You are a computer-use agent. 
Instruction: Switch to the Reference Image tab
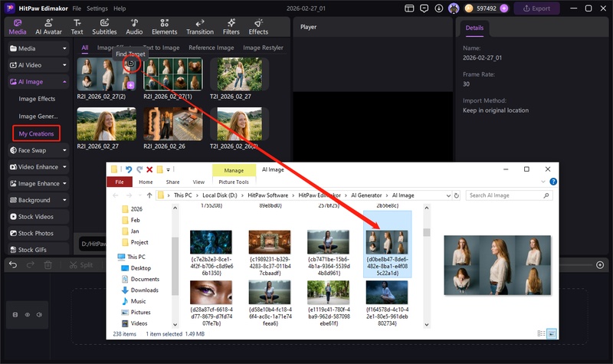pyautogui.click(x=212, y=48)
